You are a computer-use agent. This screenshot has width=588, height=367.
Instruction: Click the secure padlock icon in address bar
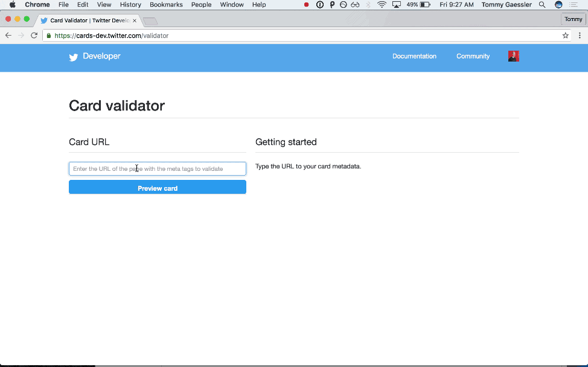49,36
